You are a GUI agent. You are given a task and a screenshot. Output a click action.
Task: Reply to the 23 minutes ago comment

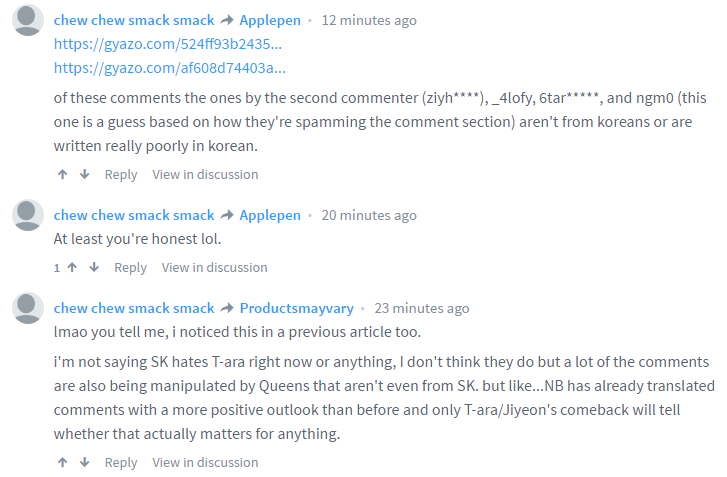pos(121,463)
